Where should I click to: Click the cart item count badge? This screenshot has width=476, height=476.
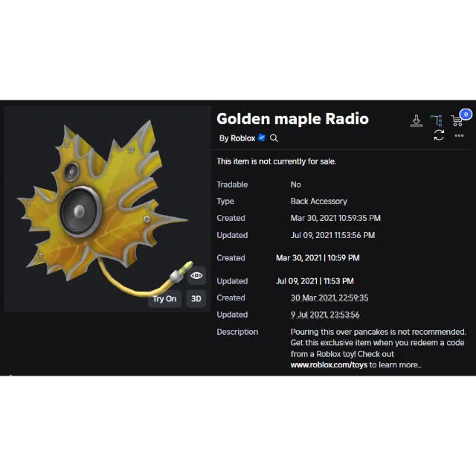click(466, 114)
